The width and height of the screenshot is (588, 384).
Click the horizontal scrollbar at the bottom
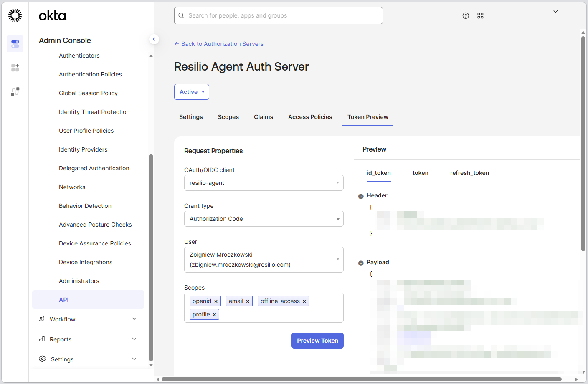click(x=362, y=379)
